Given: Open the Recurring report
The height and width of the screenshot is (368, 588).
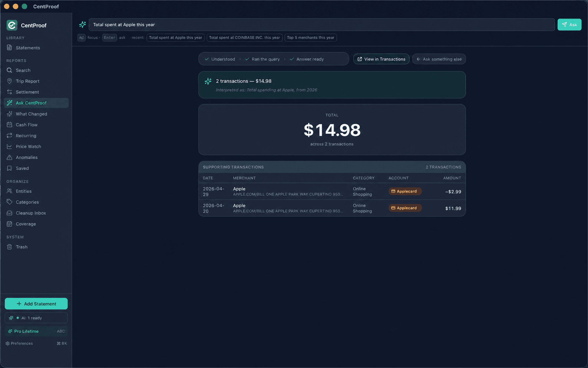Looking at the screenshot, I should click(36, 135).
